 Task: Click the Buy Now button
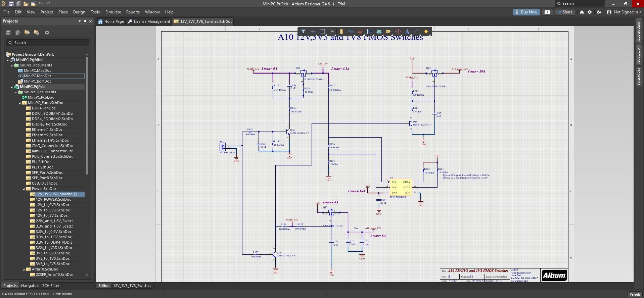pyautogui.click(x=526, y=12)
